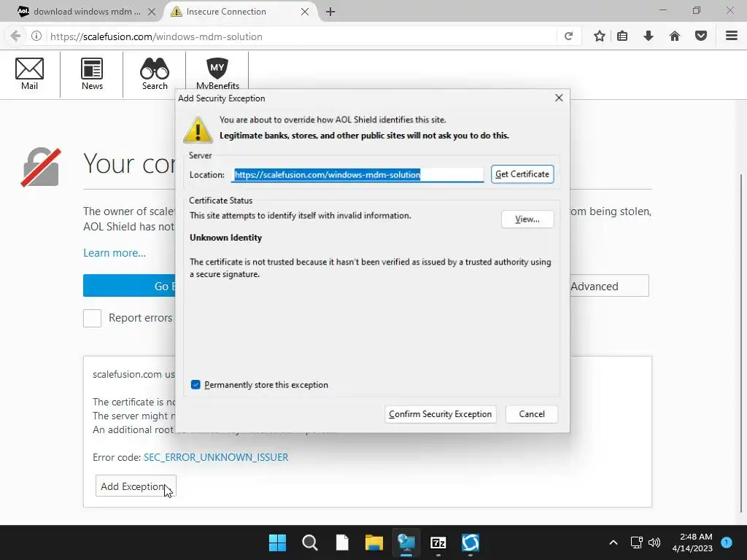Open the Learn more... link

click(115, 253)
